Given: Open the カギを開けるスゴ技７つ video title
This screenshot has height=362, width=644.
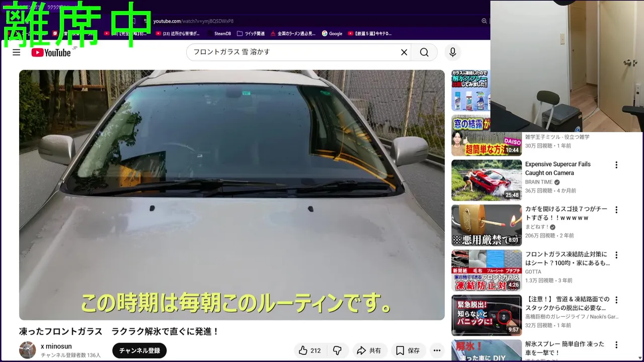Looking at the screenshot, I should click(x=566, y=214).
